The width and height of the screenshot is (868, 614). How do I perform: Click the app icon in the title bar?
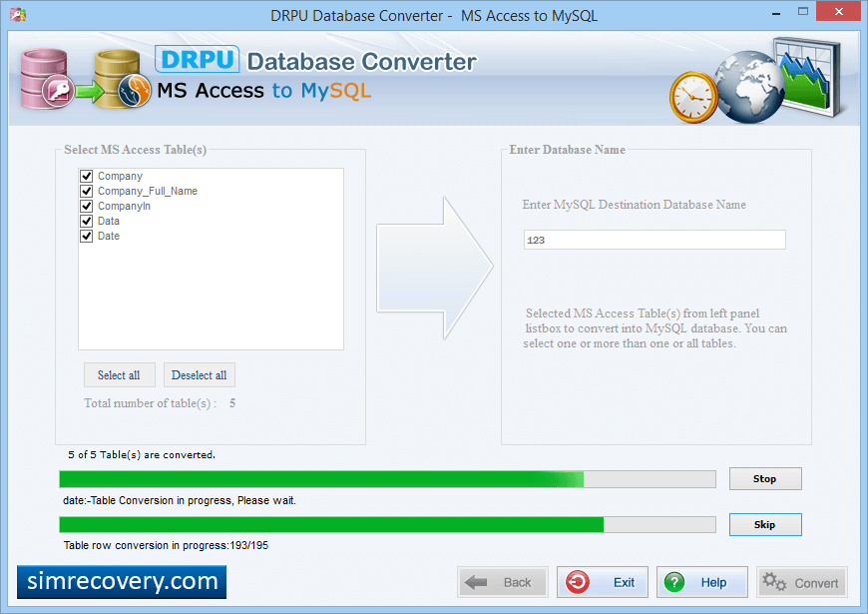click(18, 14)
